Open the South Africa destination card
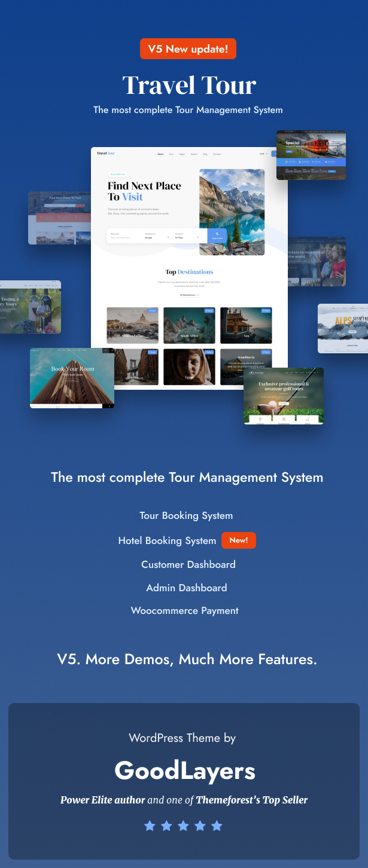The image size is (368, 868). (189, 325)
